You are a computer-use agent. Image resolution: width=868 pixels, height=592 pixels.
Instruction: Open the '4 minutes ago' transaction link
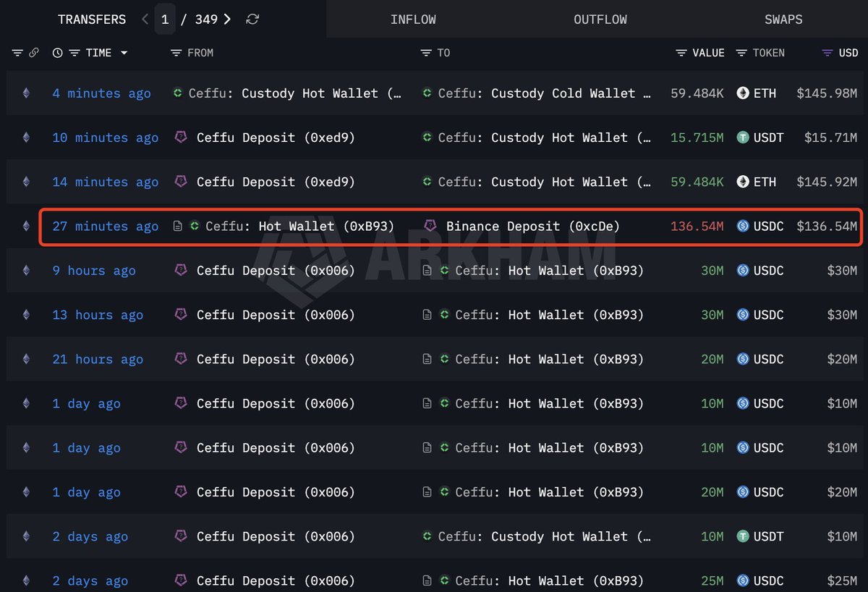click(x=101, y=93)
